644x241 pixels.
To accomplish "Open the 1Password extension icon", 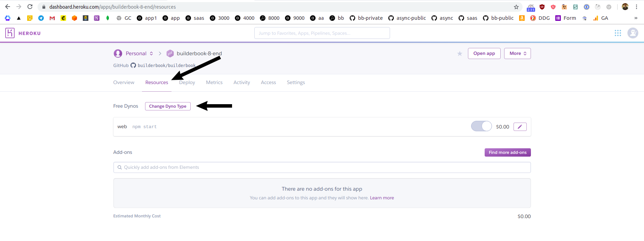I will click(x=587, y=7).
